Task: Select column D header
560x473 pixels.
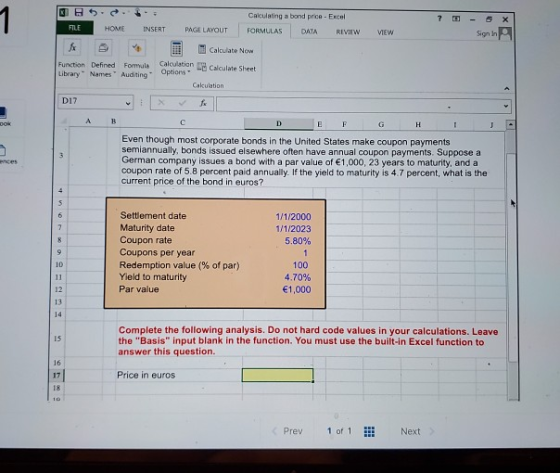Action: [279, 124]
